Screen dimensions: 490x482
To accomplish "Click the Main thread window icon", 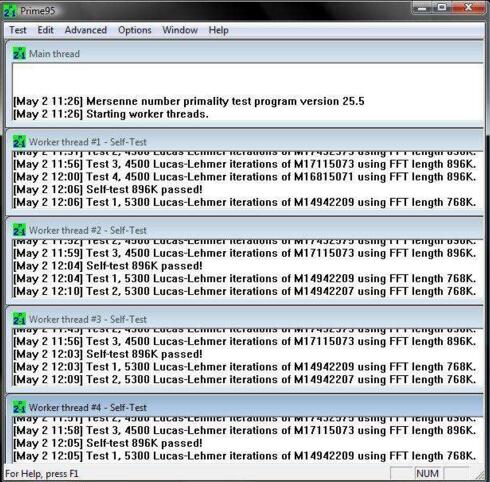I will pos(19,53).
